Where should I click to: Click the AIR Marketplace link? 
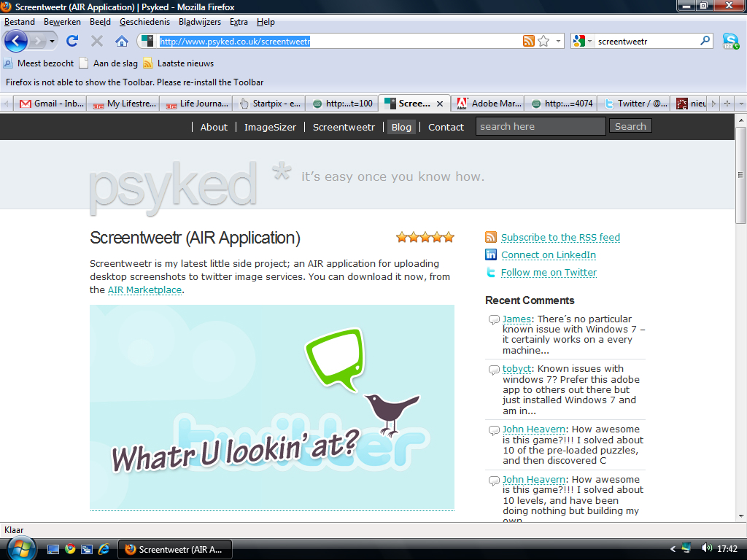[144, 290]
